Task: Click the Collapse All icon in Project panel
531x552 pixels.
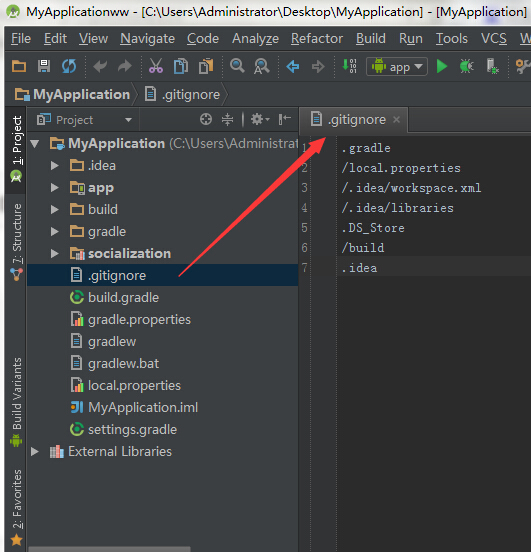Action: pos(227,119)
